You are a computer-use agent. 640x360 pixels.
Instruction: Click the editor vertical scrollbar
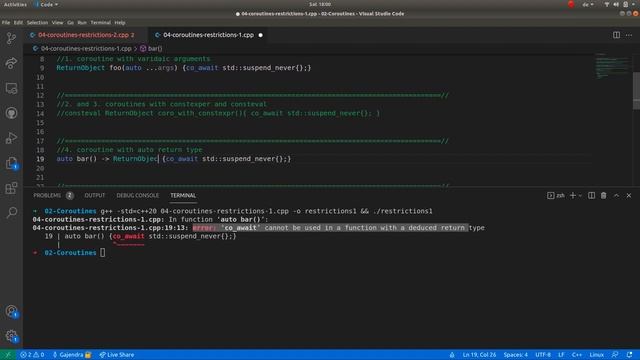(x=636, y=91)
